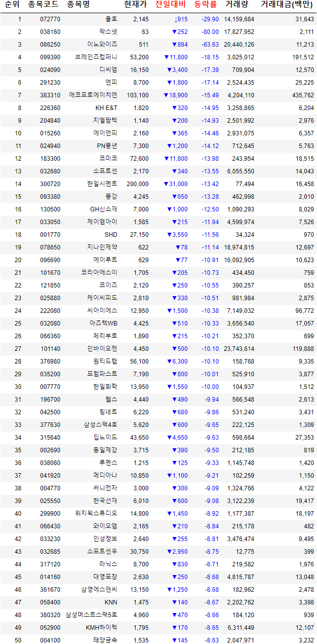
Task: Click the 종목코드 column header
Action: point(43,6)
